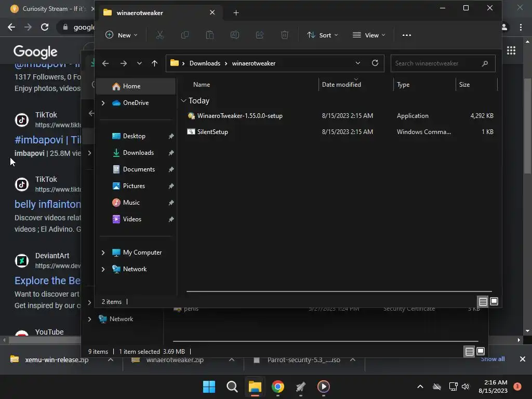This screenshot has height=399, width=532.
Task: Collapse the Today group
Action: tap(183, 101)
